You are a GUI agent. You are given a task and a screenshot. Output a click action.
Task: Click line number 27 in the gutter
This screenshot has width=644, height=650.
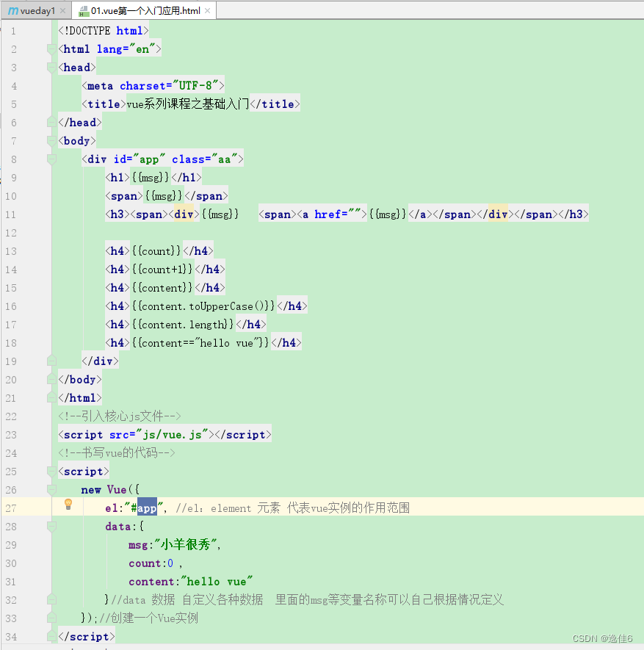point(11,508)
